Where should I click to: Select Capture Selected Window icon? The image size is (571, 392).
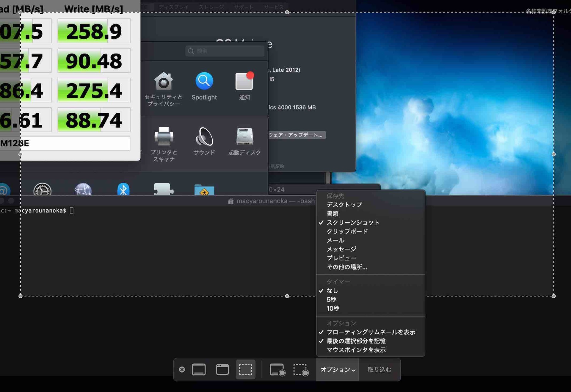pyautogui.click(x=222, y=369)
